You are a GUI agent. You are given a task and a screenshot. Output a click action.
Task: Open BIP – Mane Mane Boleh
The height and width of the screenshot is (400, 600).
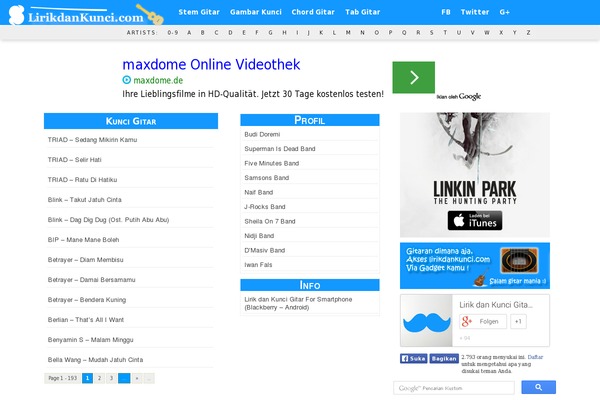pyautogui.click(x=83, y=240)
